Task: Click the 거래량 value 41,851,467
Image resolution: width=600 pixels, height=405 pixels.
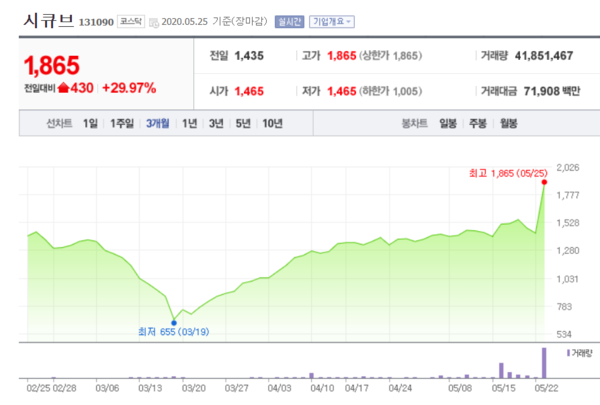Action: pos(544,56)
